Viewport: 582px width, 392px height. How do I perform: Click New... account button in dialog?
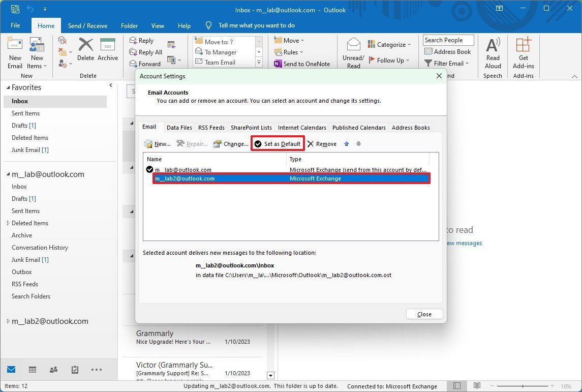click(x=158, y=144)
